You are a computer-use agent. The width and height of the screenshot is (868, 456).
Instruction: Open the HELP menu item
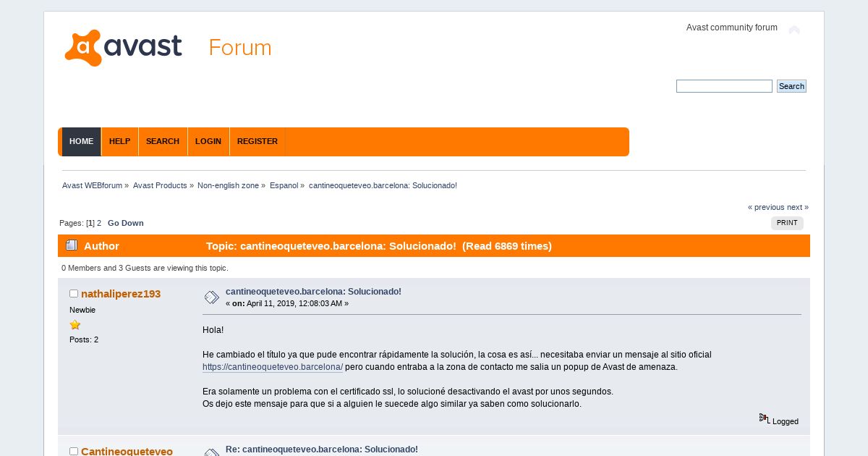[x=119, y=141]
